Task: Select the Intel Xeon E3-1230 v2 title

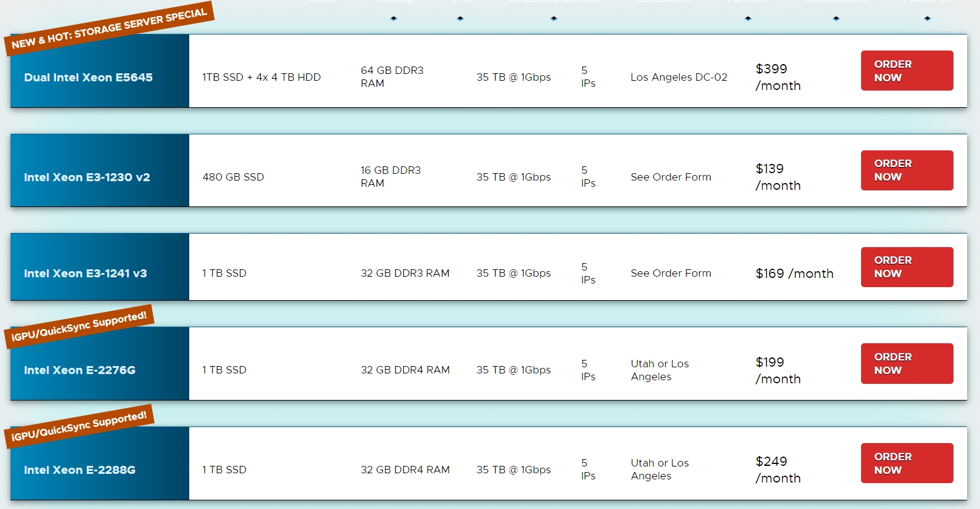Action: coord(87,177)
